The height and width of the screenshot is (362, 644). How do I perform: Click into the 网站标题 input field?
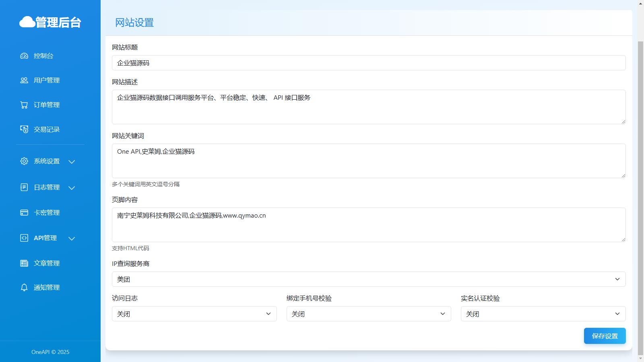point(368,63)
